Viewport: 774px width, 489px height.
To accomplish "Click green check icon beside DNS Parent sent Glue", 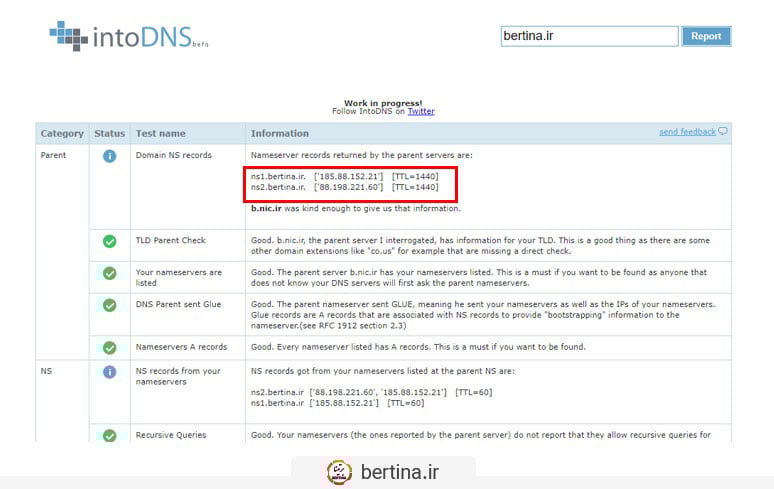I will (x=110, y=305).
